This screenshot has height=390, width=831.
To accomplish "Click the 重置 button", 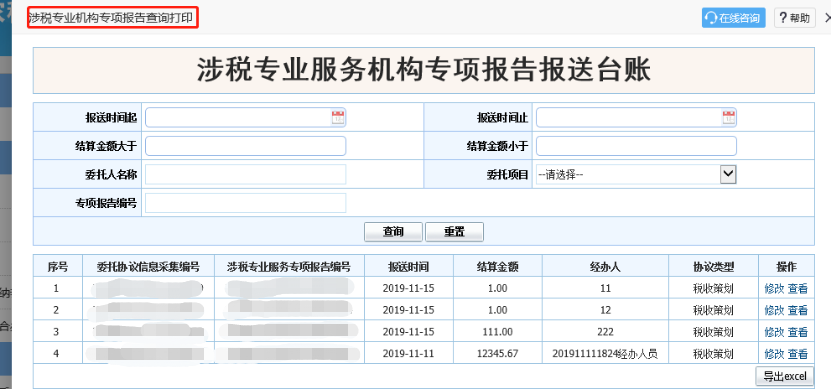I will point(454,232).
